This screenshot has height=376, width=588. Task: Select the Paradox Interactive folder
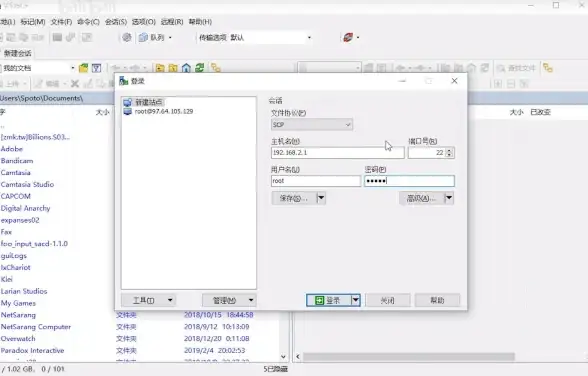32,351
